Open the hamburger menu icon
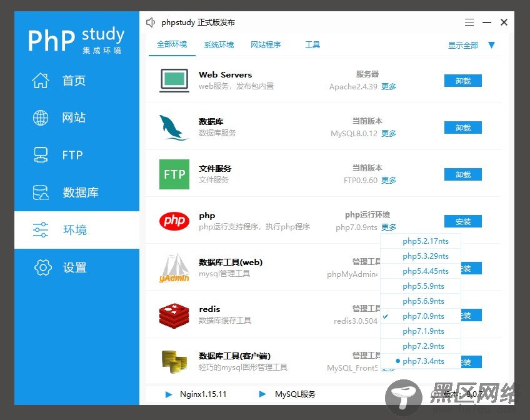Image resolution: width=530 pixels, height=420 pixels. 469,22
